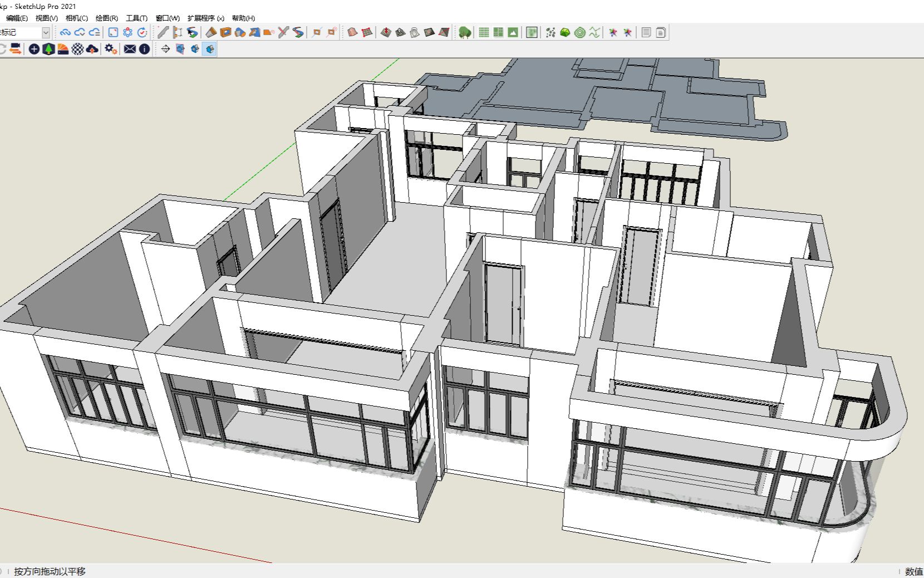Click the envelope mail icon
The image size is (924, 578).
point(130,49)
